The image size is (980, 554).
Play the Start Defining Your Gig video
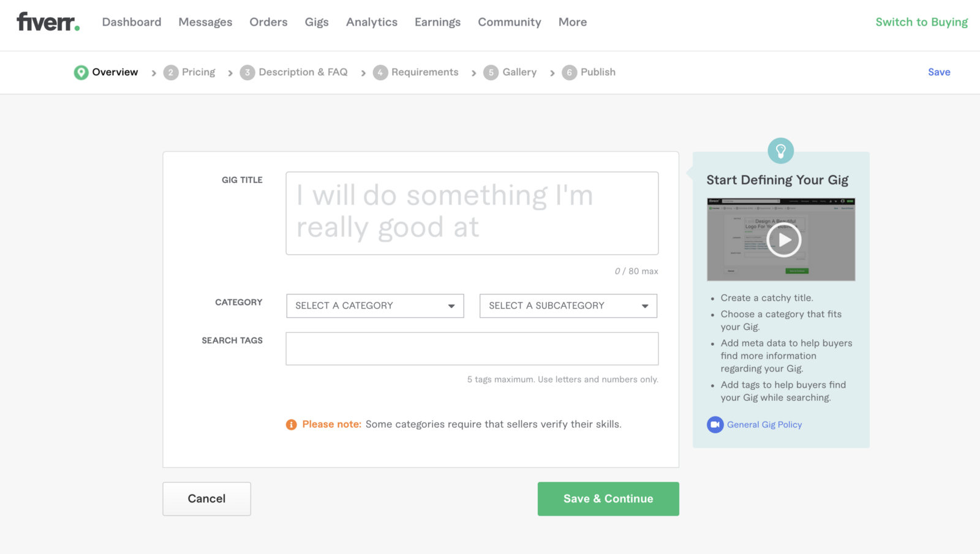pyautogui.click(x=784, y=240)
